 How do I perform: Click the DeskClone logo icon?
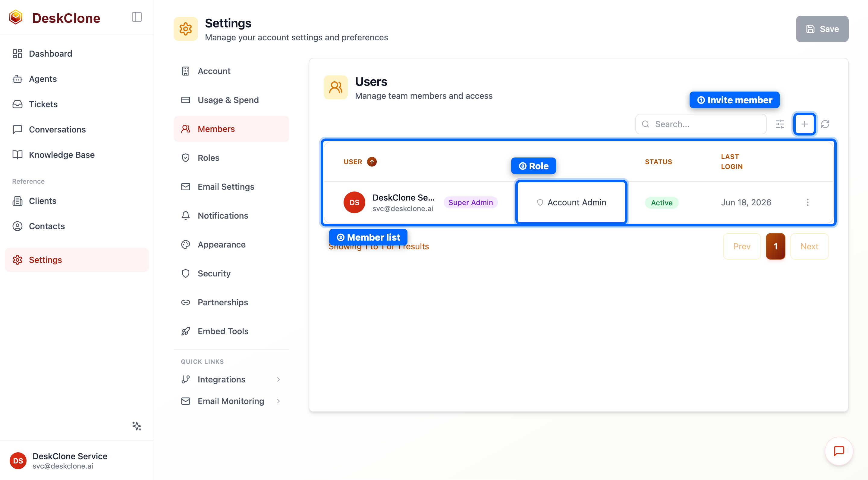(16, 17)
